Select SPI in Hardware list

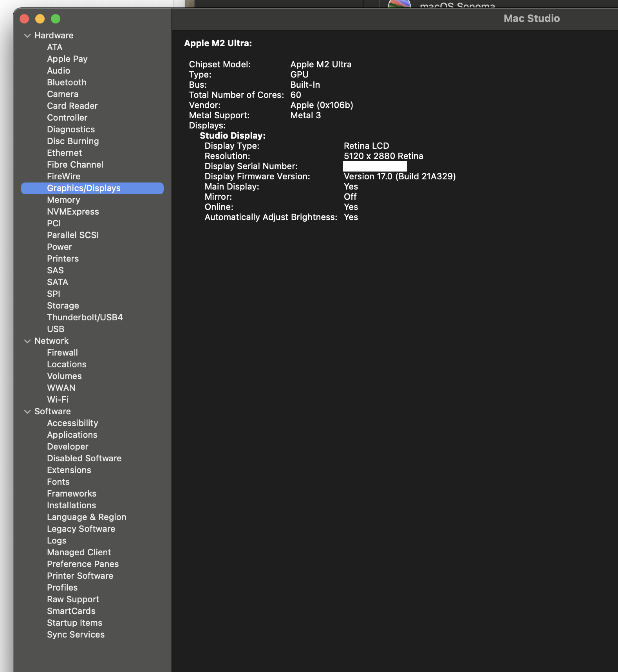(x=54, y=294)
